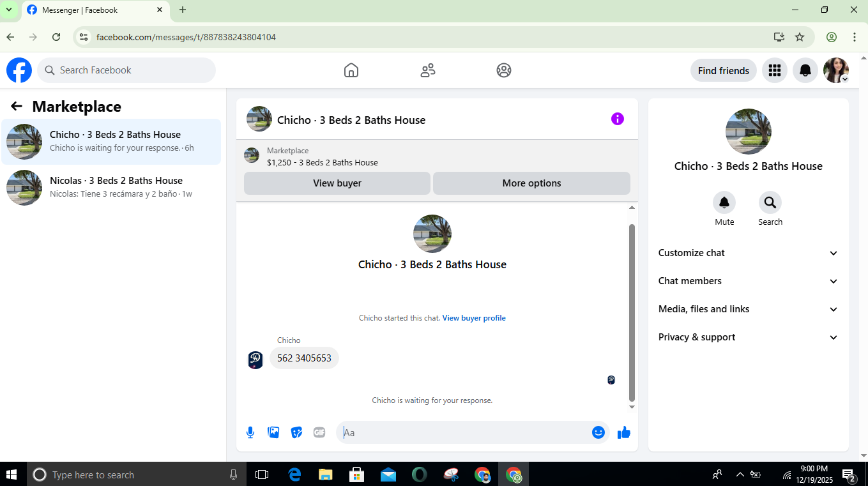Image resolution: width=868 pixels, height=486 pixels.
Task: Open File Explorer from the taskbar
Action: (x=326, y=475)
